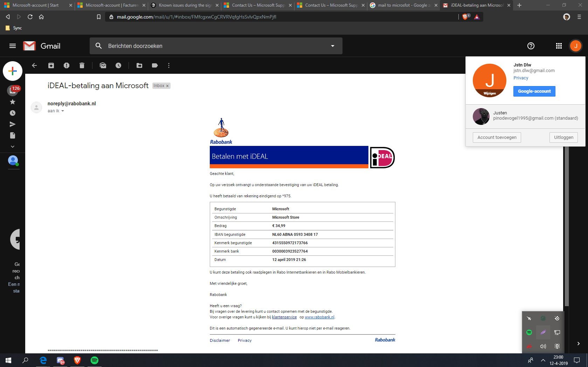Mark the message as unread

tap(103, 65)
